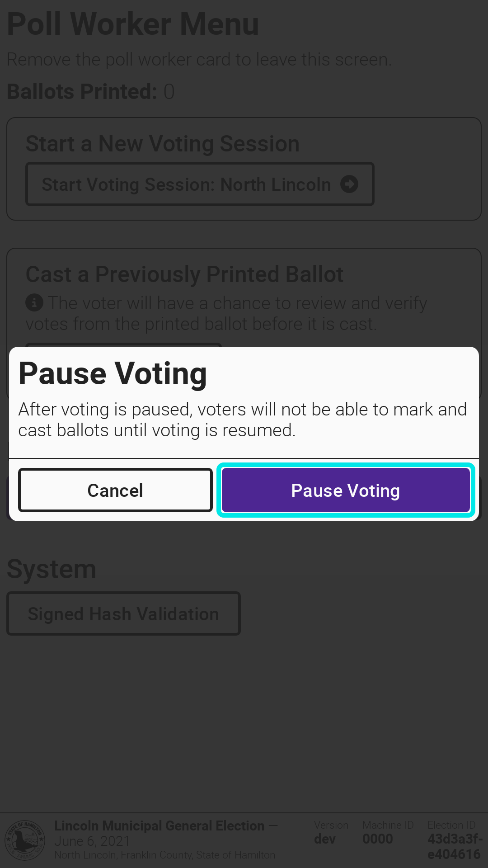Viewport: 488px width, 868px height.
Task: Click the Cast a Previously Printed Ballot heading
Action: pyautogui.click(x=184, y=274)
